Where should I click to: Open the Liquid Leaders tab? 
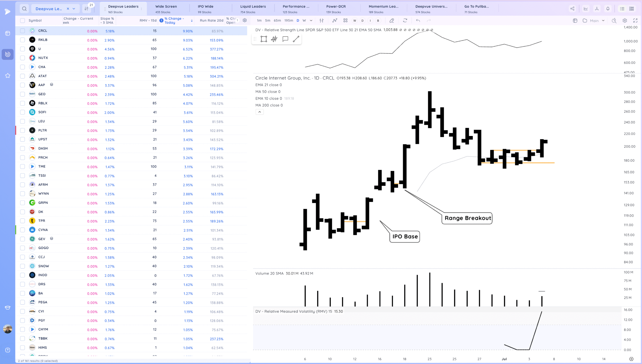point(253,9)
